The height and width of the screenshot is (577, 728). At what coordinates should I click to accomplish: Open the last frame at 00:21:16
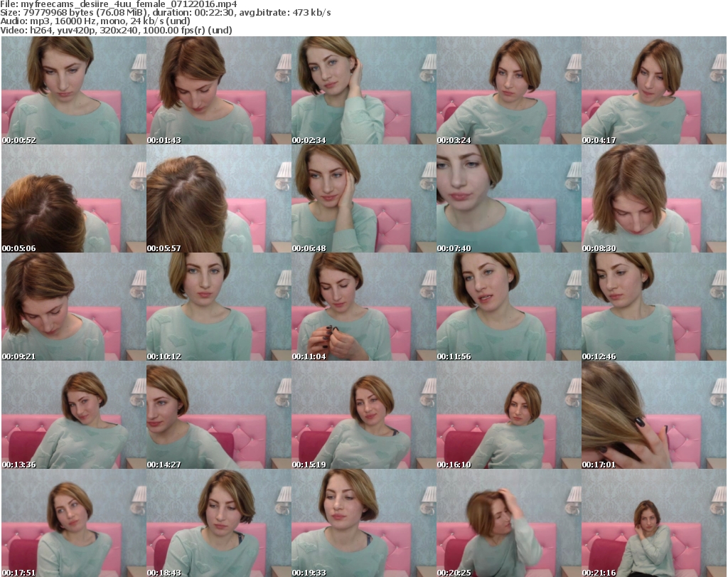[653, 523]
